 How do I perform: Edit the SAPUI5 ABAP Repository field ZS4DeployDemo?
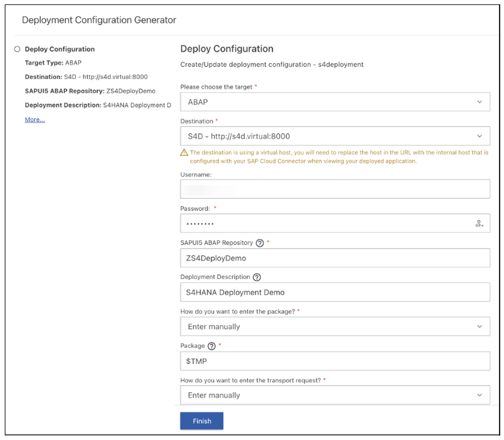click(x=335, y=258)
